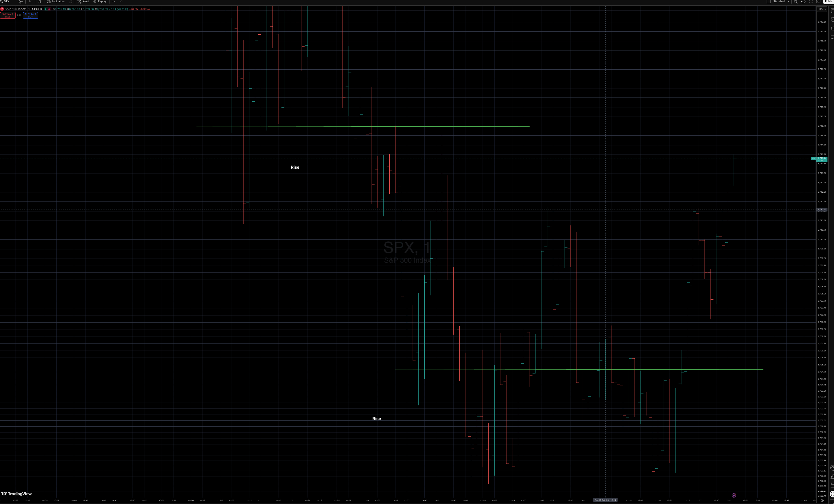Click the red SELL price button
The width and height of the screenshot is (834, 504).
[x=8, y=15]
